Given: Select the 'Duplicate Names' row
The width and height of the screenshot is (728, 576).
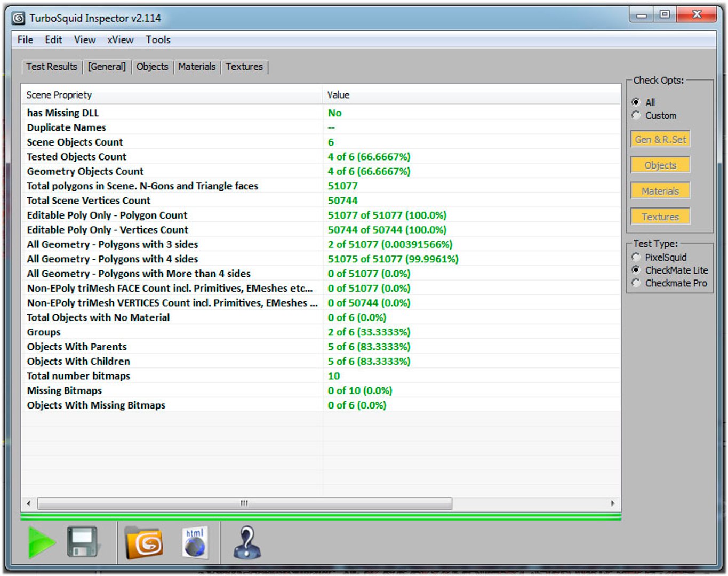Looking at the screenshot, I should click(321, 127).
